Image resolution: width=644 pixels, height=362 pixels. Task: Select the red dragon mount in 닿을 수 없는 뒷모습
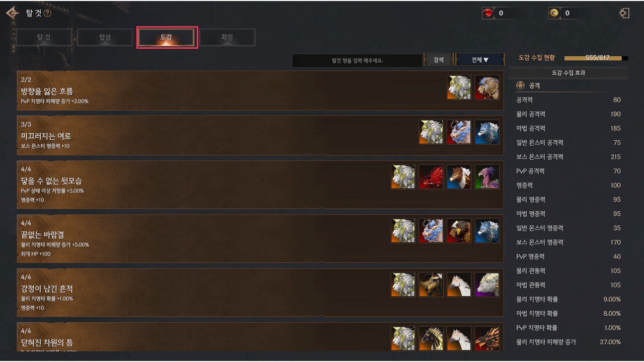[x=431, y=177]
